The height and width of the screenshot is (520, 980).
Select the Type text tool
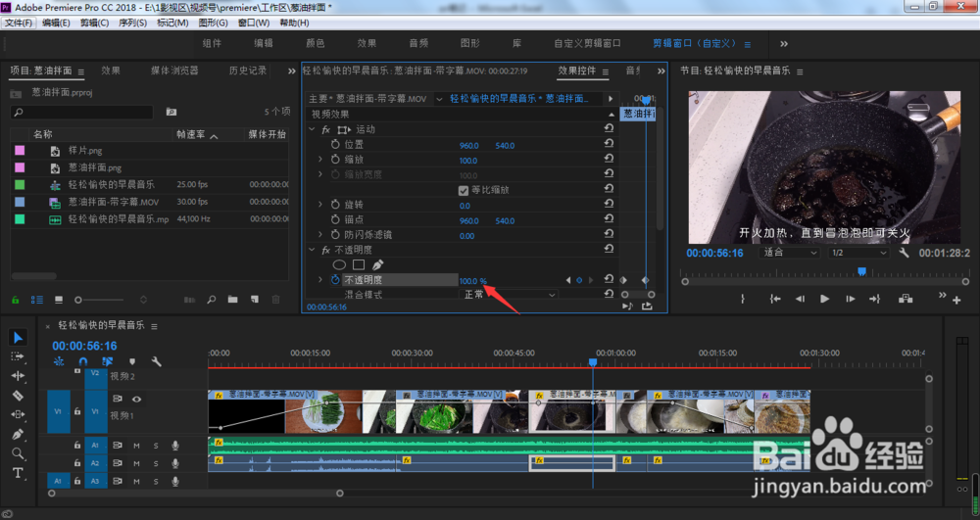click(x=18, y=473)
